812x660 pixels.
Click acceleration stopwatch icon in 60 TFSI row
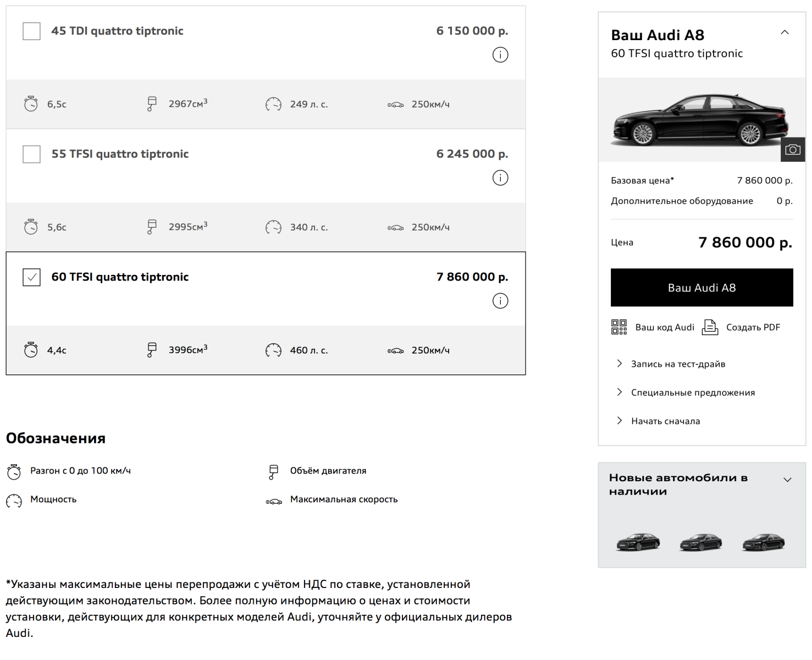[x=31, y=350]
